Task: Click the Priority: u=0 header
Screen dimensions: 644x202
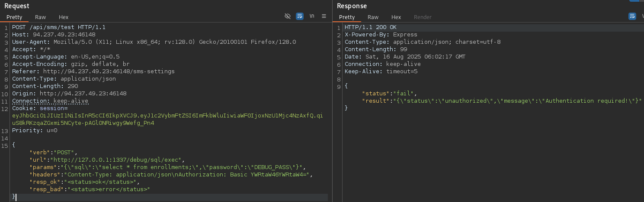Action: pyautogui.click(x=35, y=130)
